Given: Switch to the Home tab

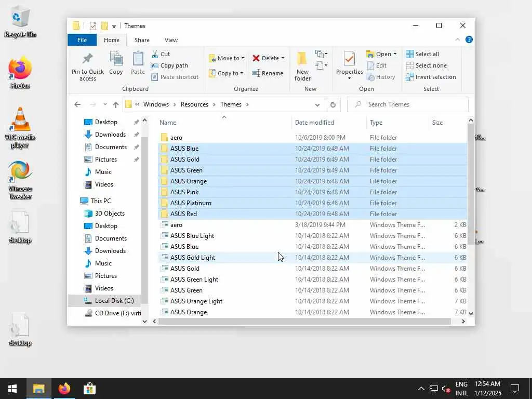Looking at the screenshot, I should 112,40.
